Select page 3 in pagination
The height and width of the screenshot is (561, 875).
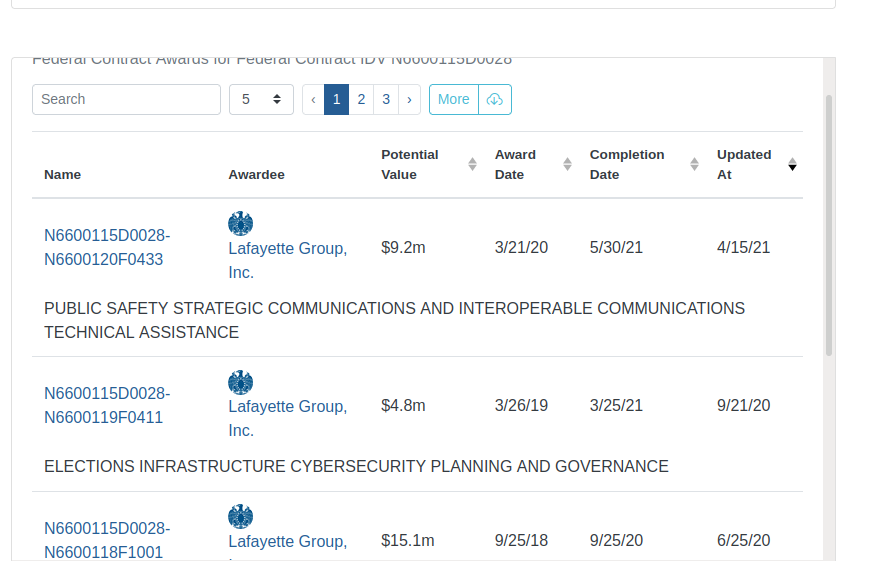386,99
